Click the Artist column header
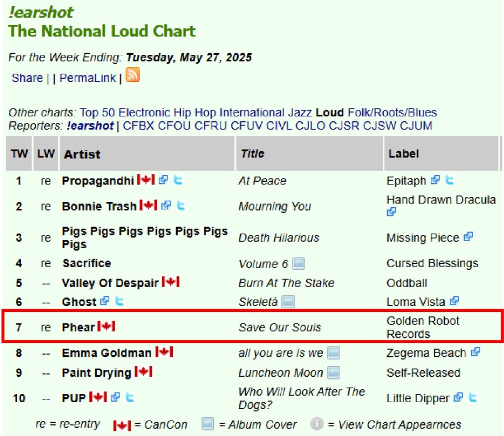Image resolution: width=504 pixels, height=436 pixels. pos(83,154)
